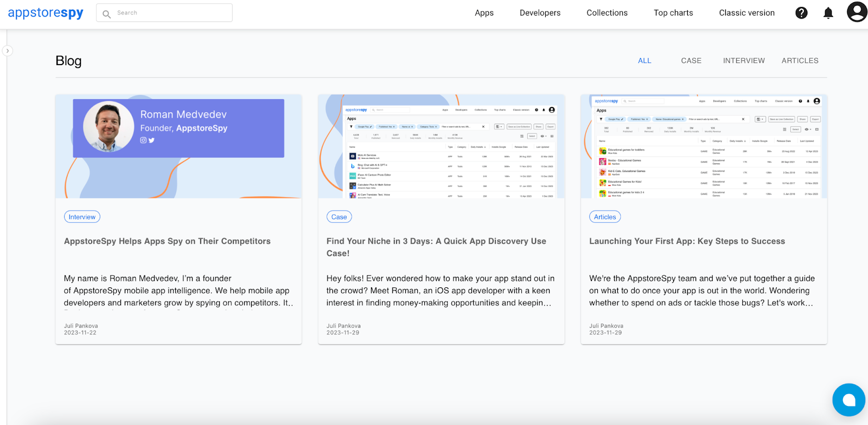868x425 pixels.
Task: Click date 2023-11-22
Action: point(80,333)
